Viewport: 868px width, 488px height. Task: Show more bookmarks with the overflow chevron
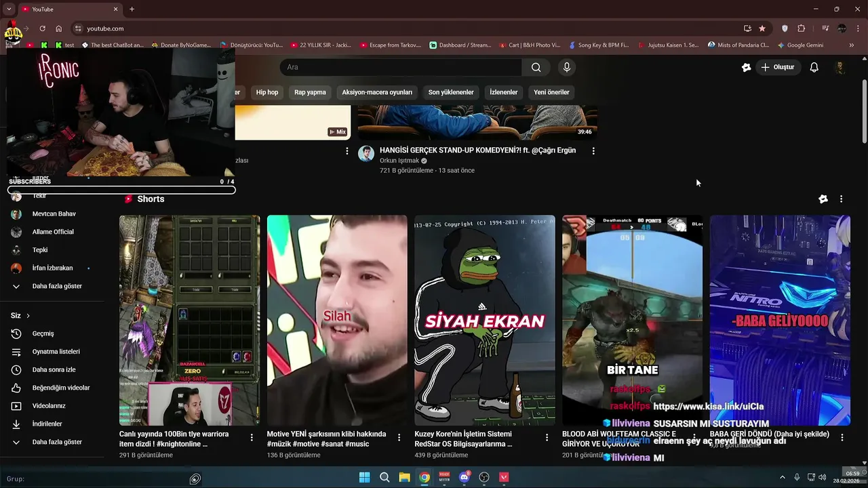click(x=852, y=45)
